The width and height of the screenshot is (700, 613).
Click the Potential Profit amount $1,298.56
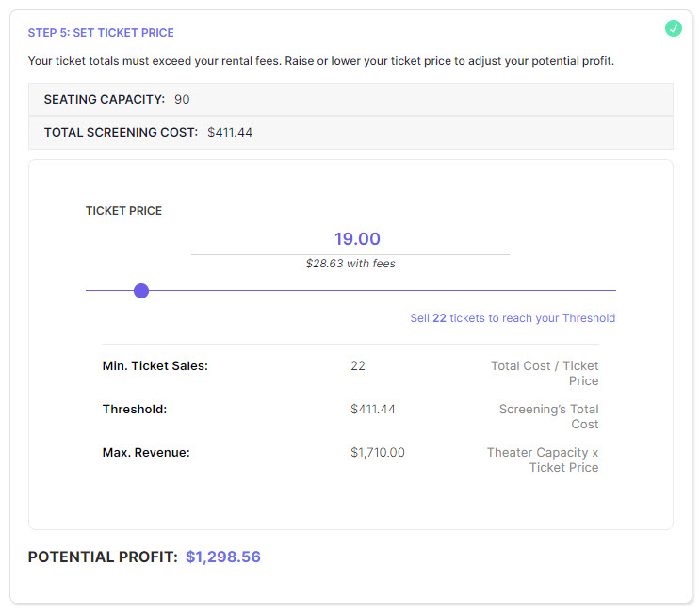click(x=222, y=557)
